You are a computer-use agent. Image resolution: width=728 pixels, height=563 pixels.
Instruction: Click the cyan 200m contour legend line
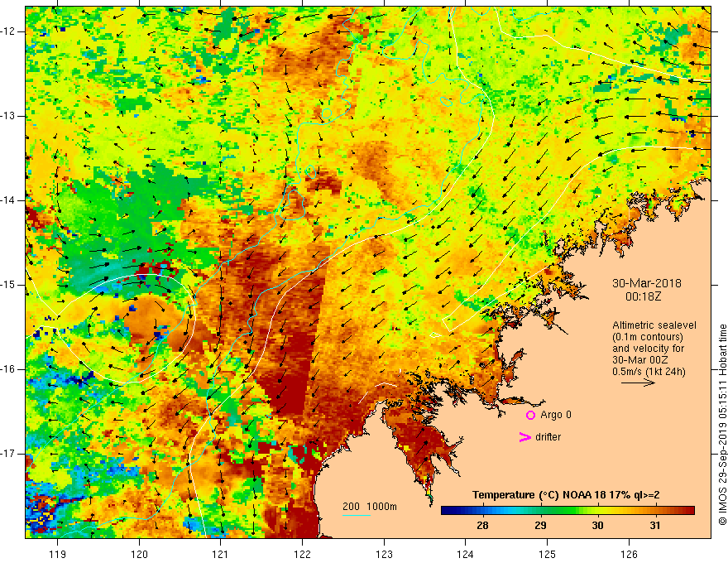[357, 515]
